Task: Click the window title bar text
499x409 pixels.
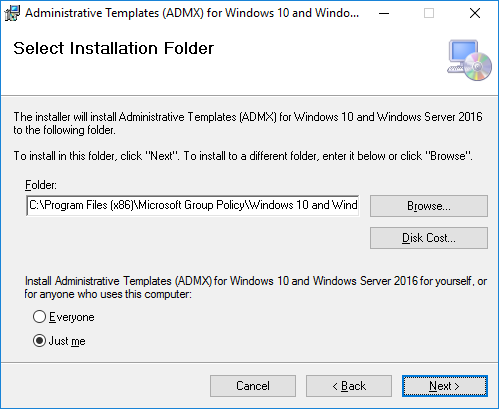Action: 192,13
